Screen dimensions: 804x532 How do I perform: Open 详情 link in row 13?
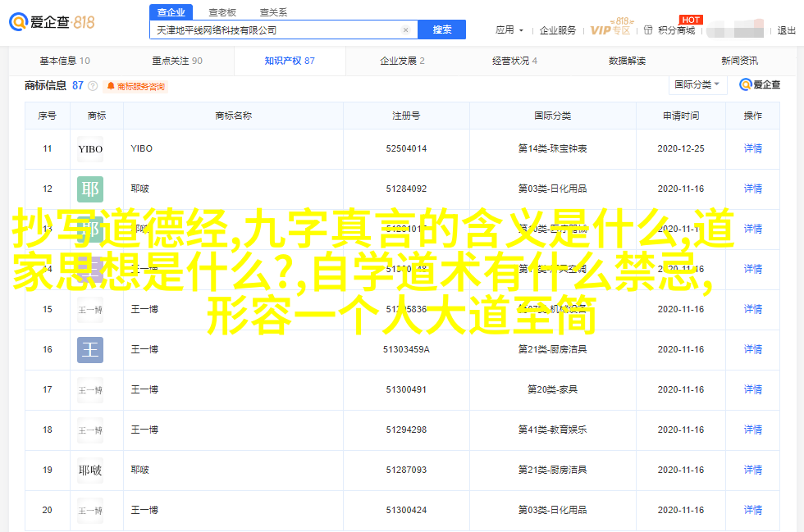(753, 229)
